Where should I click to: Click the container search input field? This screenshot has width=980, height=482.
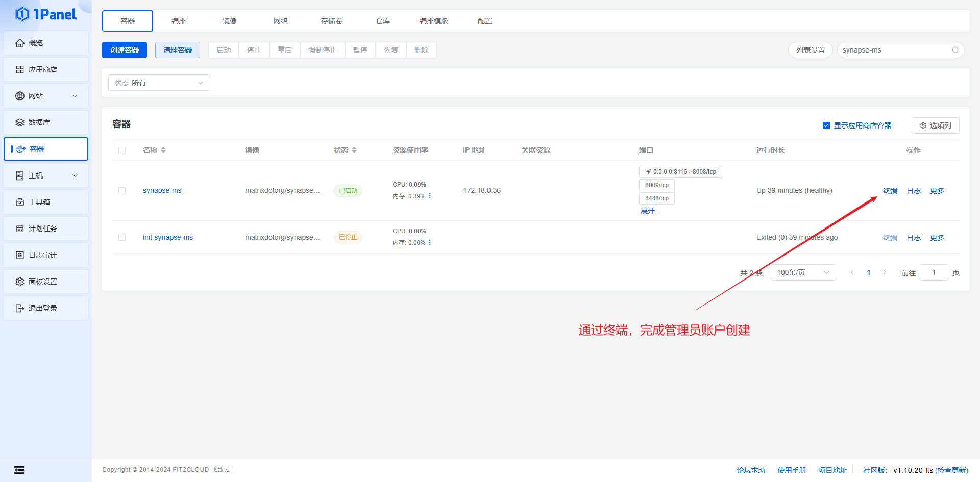(894, 50)
